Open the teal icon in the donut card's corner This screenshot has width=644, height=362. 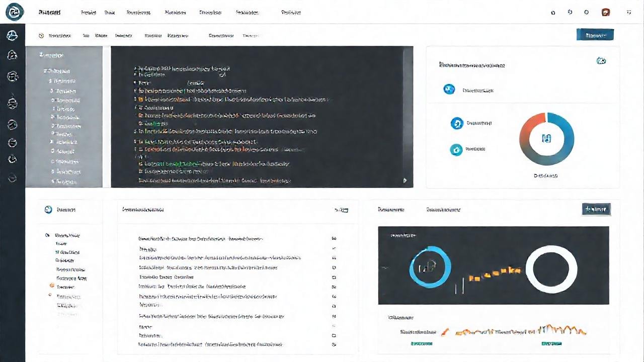[x=601, y=61]
